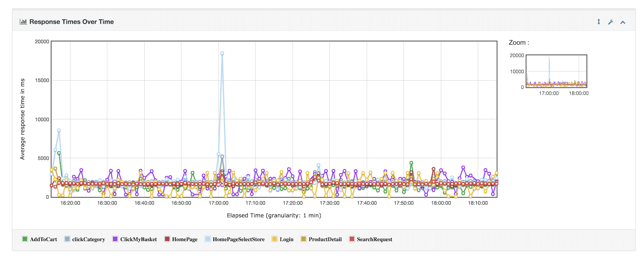
Task: Toggle the ClickMyBasket series in legend
Action: pos(138,239)
